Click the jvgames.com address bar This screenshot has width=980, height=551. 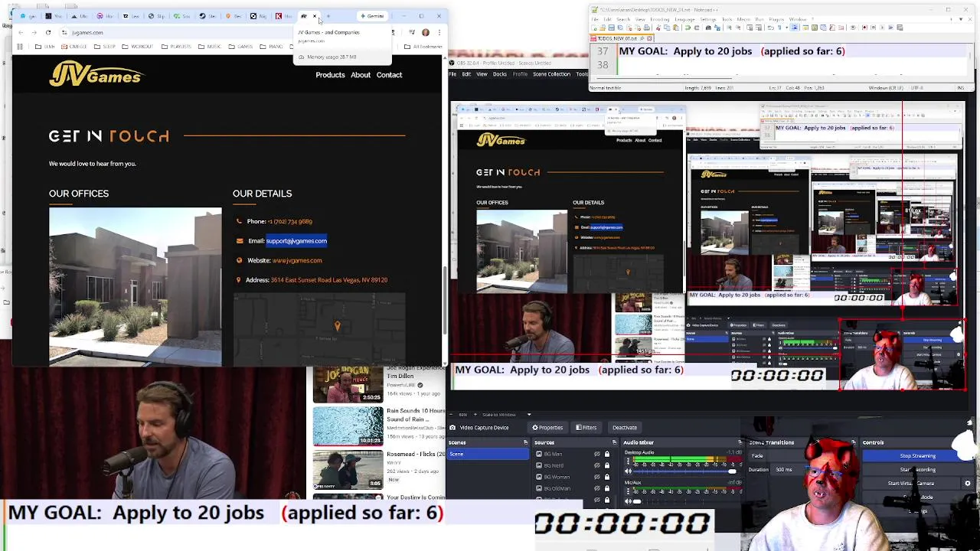(176, 32)
